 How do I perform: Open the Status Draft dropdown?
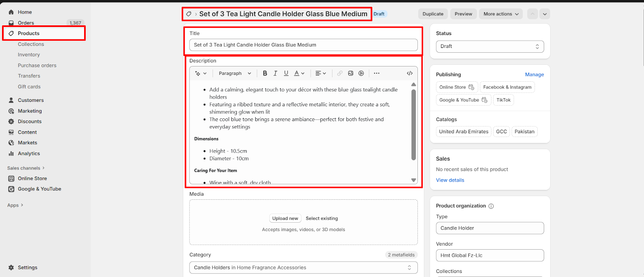click(489, 46)
